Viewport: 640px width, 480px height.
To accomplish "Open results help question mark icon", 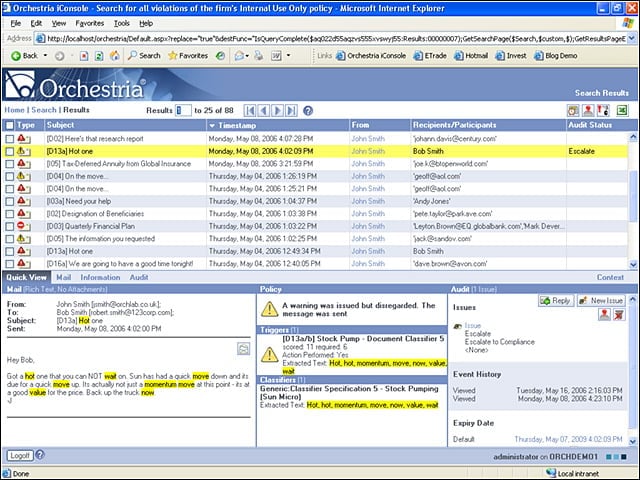I will click(308, 111).
